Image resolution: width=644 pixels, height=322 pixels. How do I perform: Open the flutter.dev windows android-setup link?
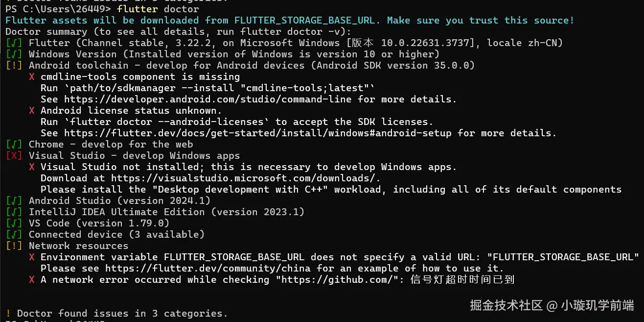pos(258,133)
